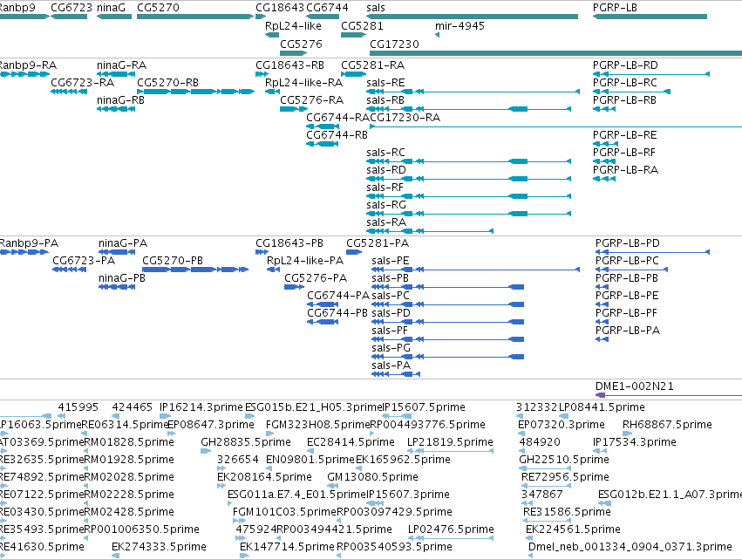This screenshot has height=560, width=742.
Task: Open the Ranbp9-RA transcript label
Action: point(28,65)
